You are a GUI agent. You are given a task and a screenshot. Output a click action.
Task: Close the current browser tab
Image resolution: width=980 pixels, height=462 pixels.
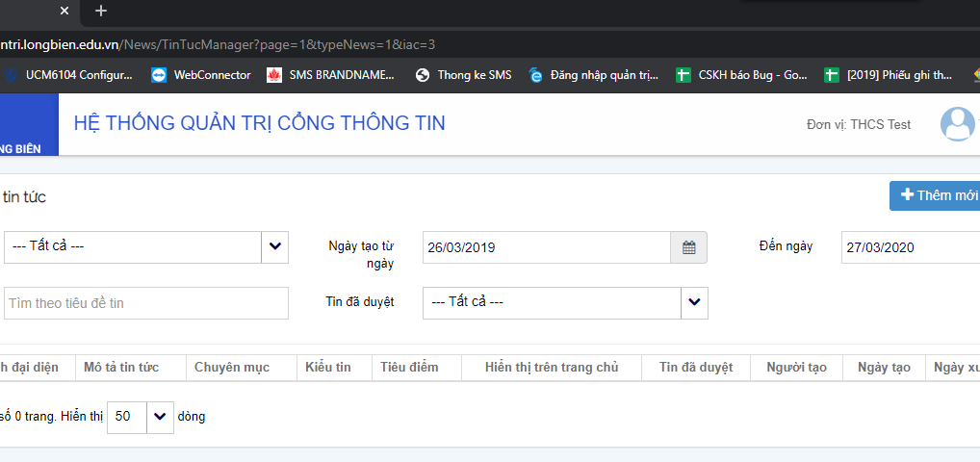pyautogui.click(x=64, y=11)
